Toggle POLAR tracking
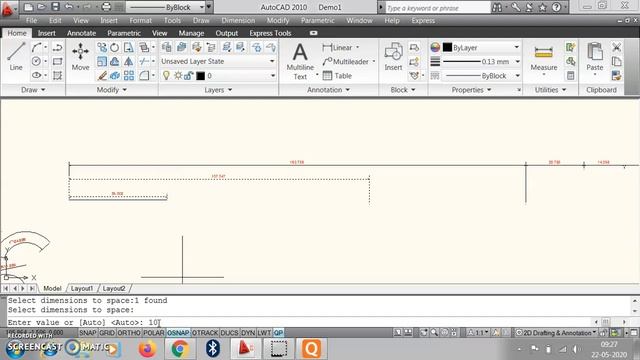This screenshot has height=360, width=640. (x=153, y=333)
